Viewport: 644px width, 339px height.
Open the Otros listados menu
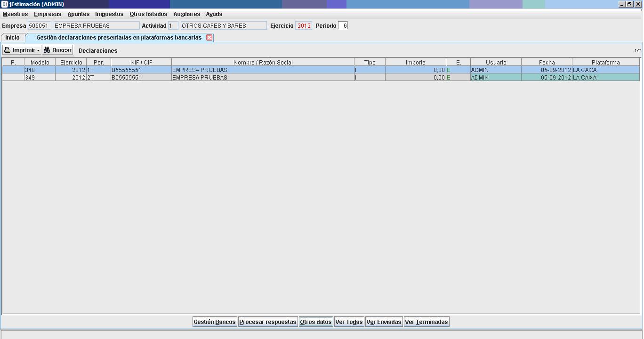coord(148,14)
